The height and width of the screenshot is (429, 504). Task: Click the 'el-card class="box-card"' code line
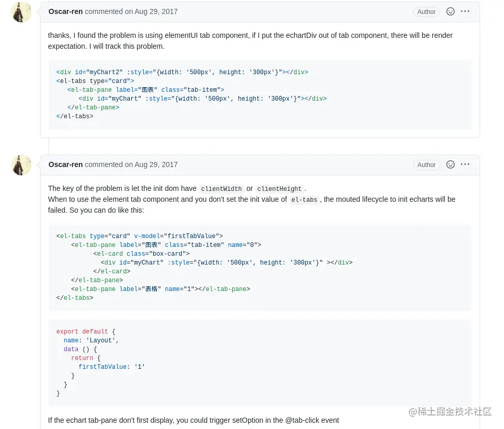[141, 254]
